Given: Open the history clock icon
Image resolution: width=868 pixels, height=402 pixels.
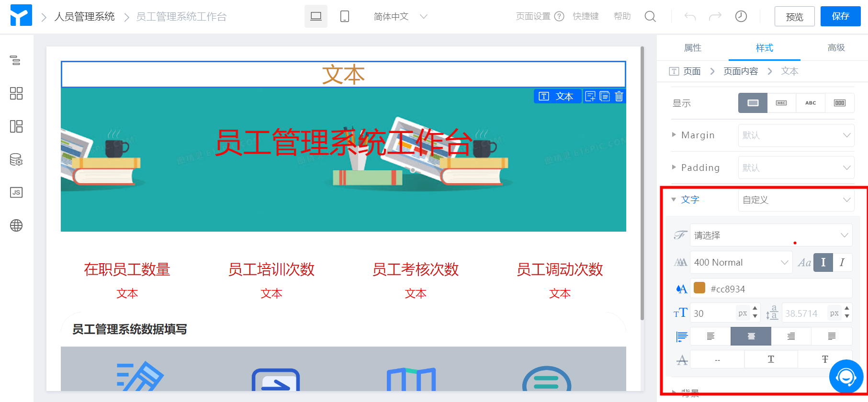Looking at the screenshot, I should [741, 17].
